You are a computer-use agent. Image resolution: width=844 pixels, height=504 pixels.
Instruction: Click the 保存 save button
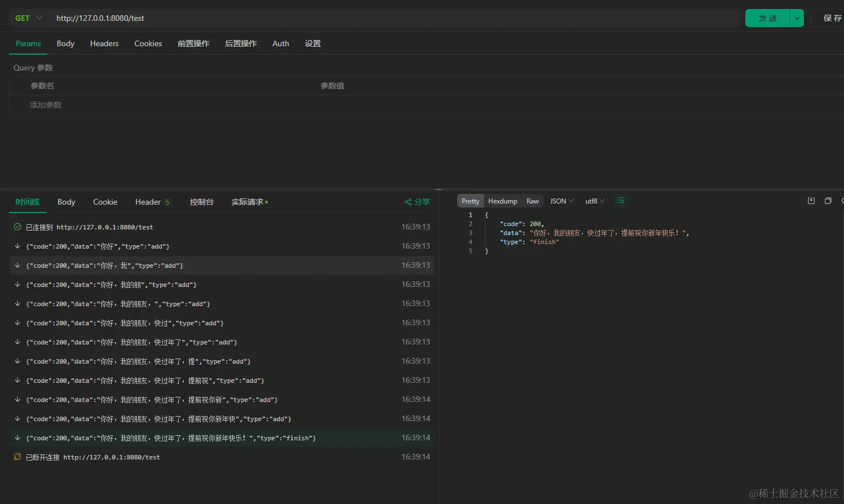(x=833, y=17)
